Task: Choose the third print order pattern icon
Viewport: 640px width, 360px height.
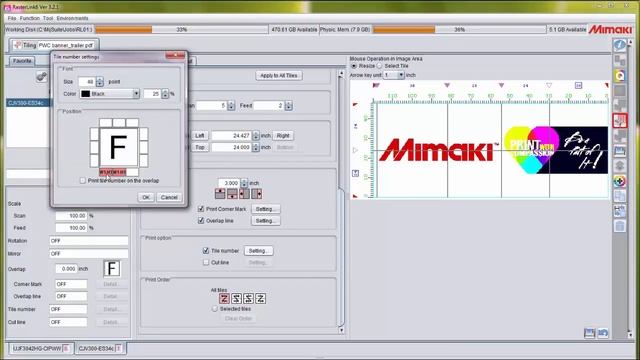Action: (x=248, y=299)
